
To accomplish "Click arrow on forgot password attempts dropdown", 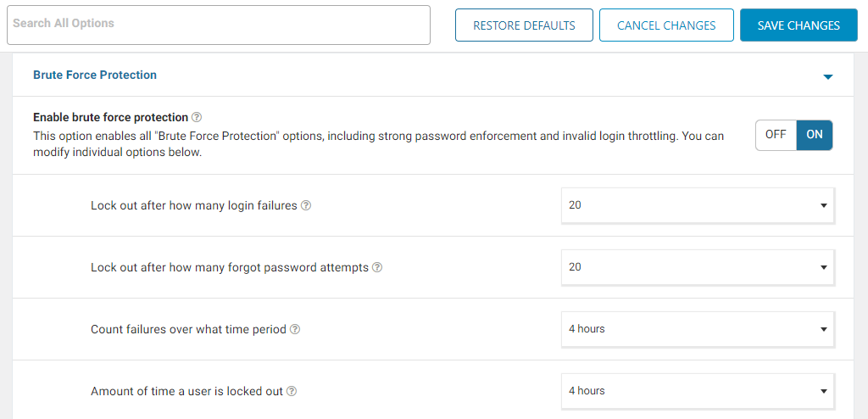I will pos(823,268).
